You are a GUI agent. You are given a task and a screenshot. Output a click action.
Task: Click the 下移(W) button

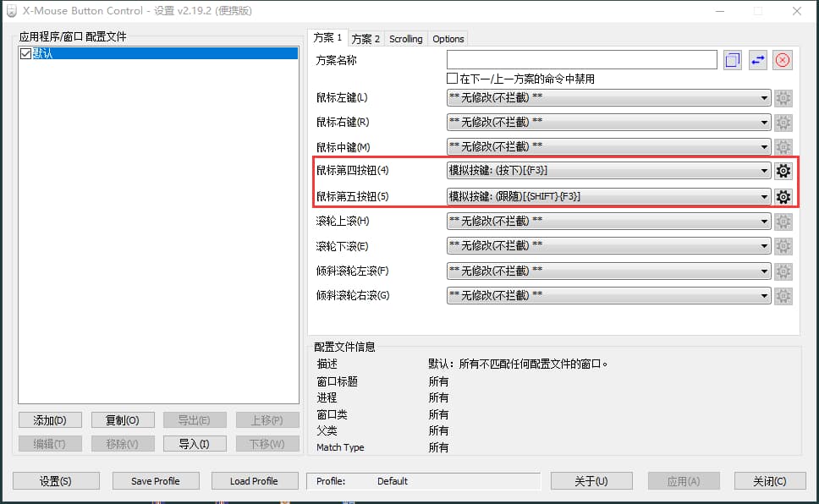[267, 444]
